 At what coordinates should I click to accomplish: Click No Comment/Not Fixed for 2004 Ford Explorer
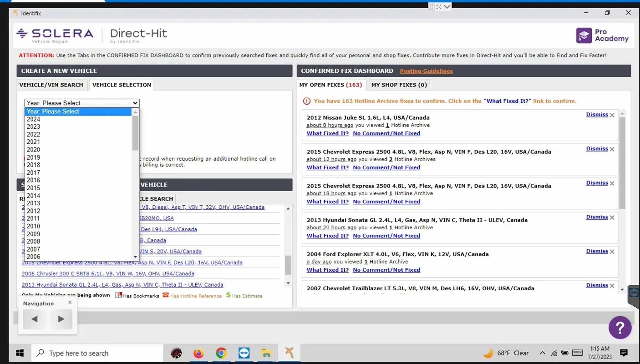tap(386, 270)
